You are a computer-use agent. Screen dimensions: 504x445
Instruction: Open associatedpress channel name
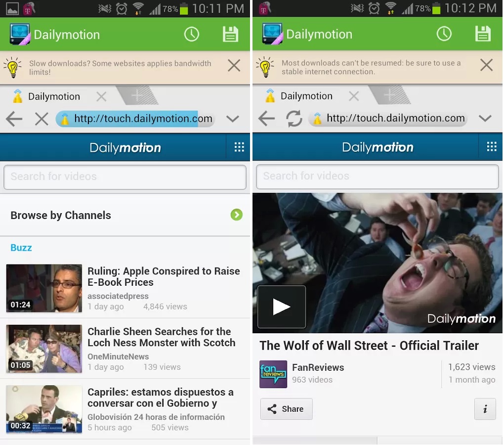(118, 296)
